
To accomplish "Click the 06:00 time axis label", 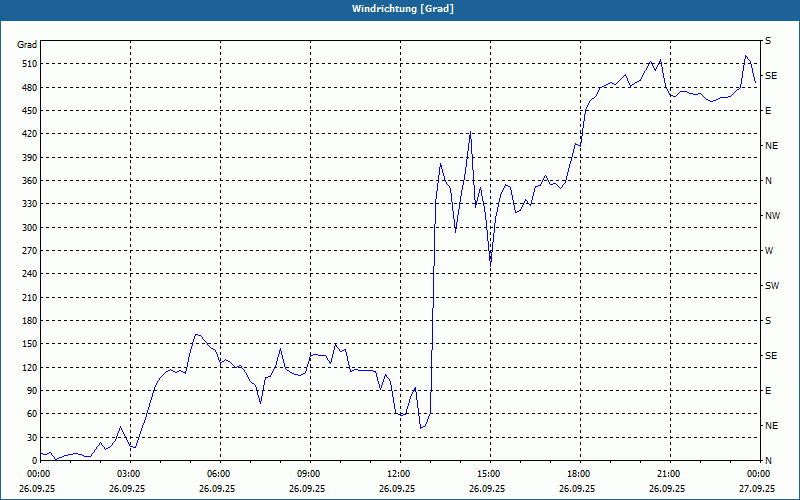I will [220, 474].
